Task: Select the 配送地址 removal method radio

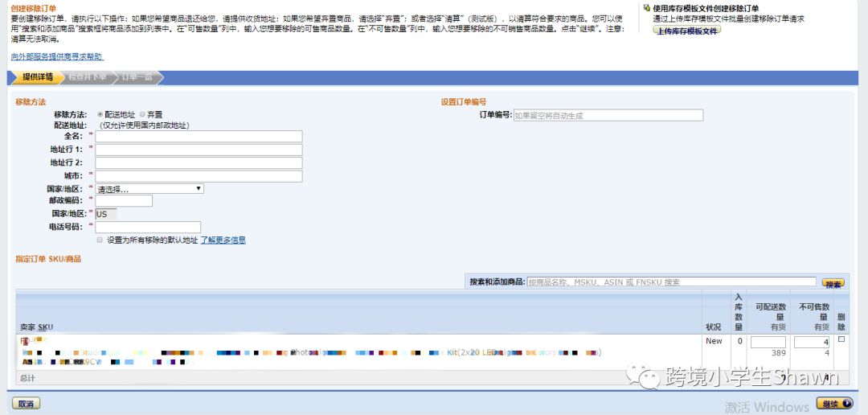Action: tap(100, 115)
